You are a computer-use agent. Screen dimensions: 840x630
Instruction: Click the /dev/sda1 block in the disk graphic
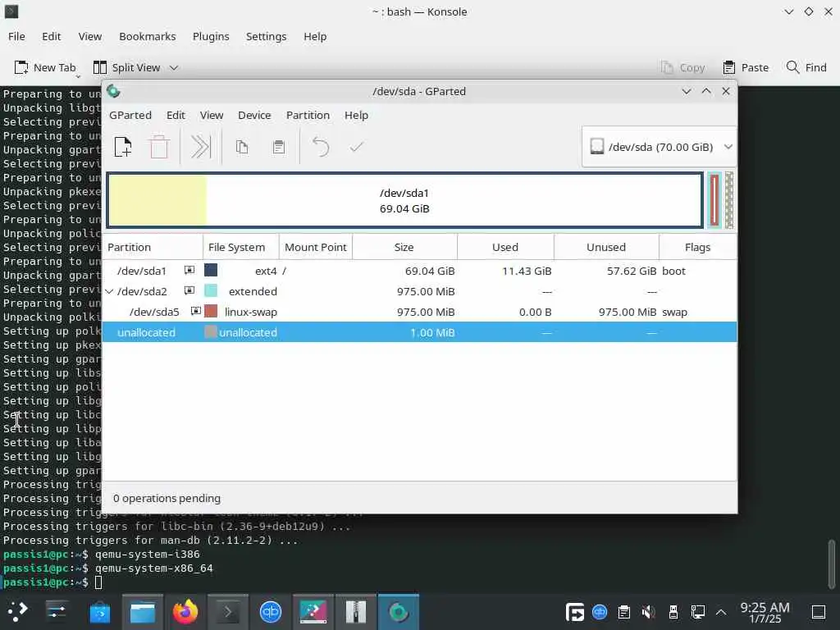tap(404, 200)
